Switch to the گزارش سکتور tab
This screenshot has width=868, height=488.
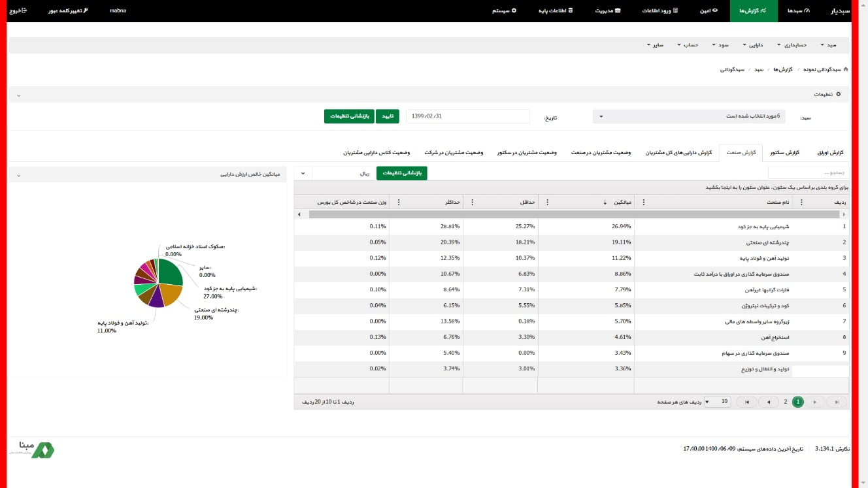coord(786,153)
